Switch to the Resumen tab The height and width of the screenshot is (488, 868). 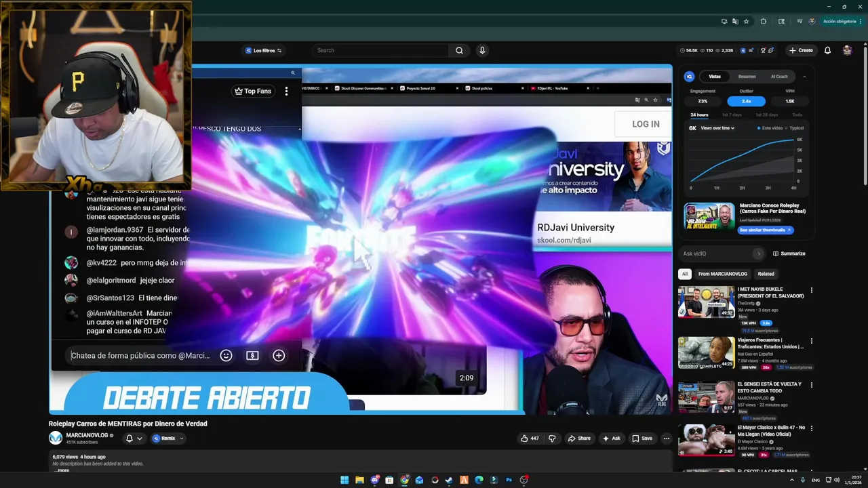747,77
